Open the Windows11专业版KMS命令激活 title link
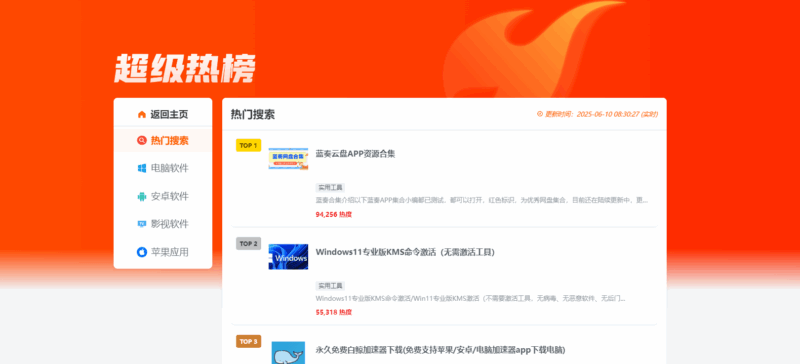The image size is (800, 364). [405, 252]
